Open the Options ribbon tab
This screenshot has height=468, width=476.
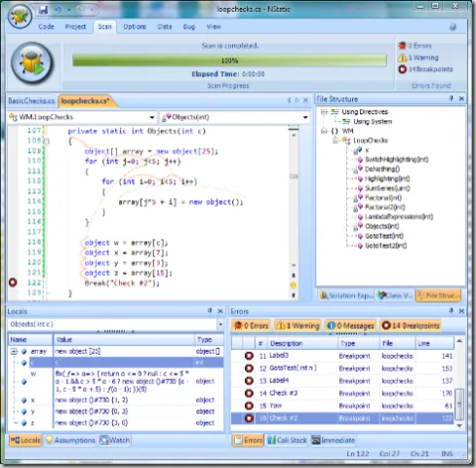[135, 27]
